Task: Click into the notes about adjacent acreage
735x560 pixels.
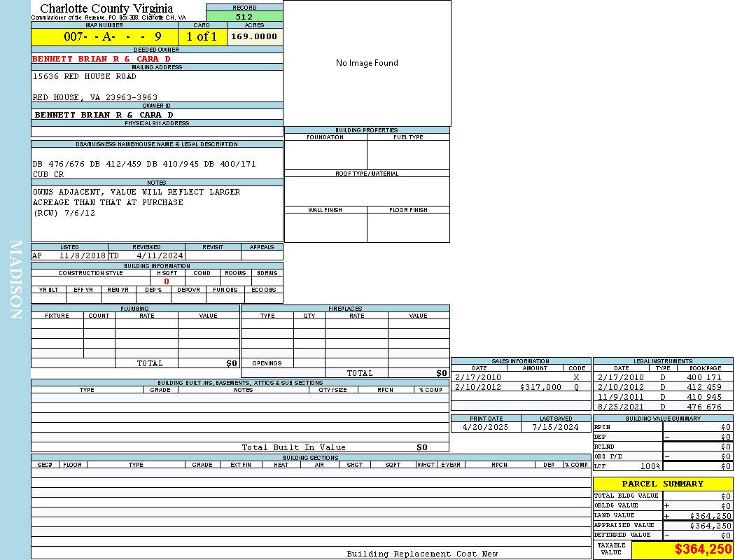Action: pos(136,202)
